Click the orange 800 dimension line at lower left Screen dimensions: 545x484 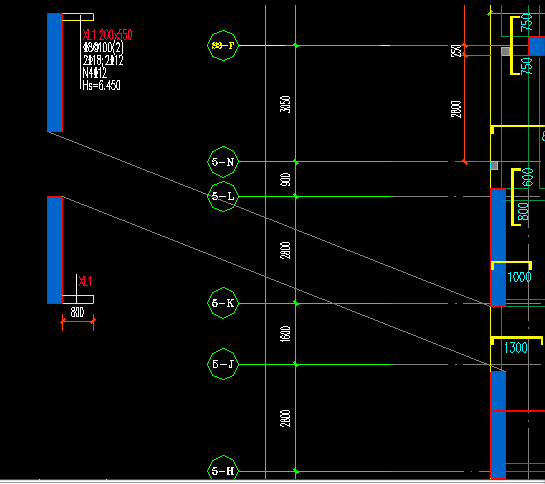[x=78, y=322]
